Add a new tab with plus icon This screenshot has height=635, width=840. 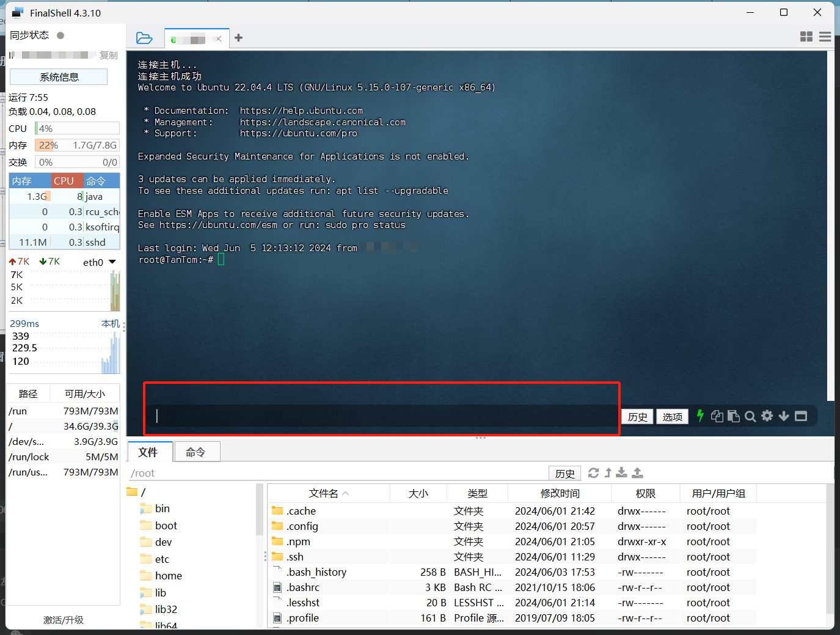[238, 38]
